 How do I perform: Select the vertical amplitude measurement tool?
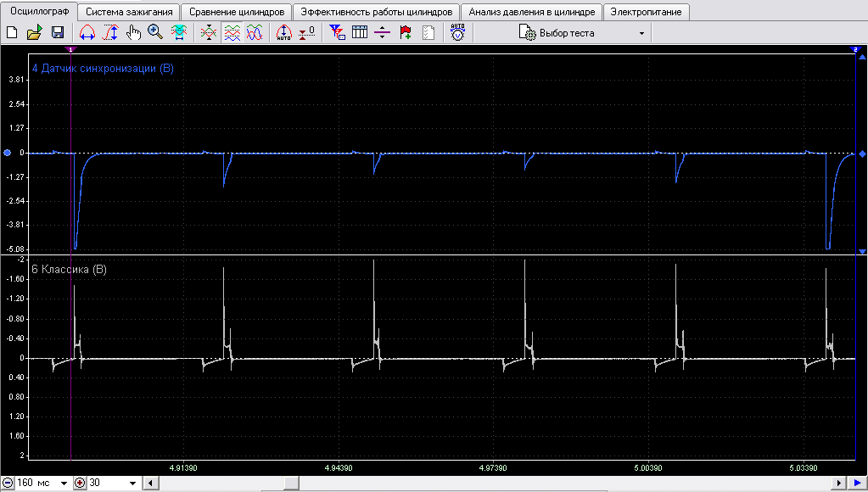pyautogui.click(x=110, y=33)
